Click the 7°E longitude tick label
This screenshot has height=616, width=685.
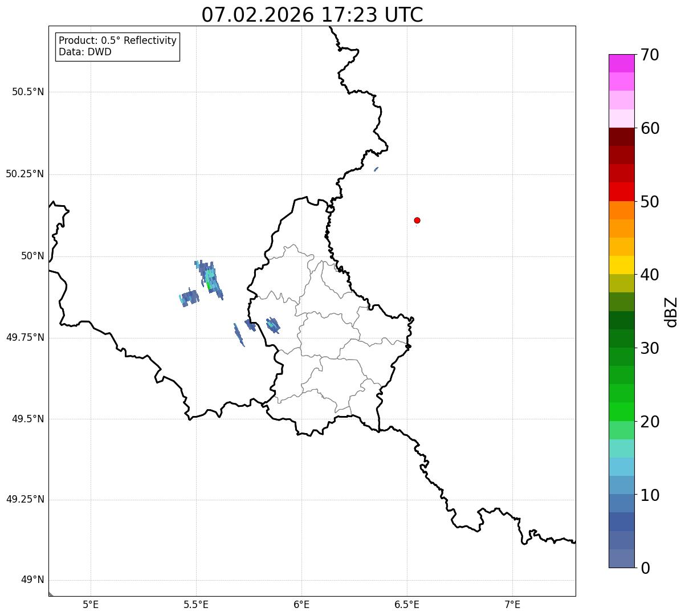(512, 604)
